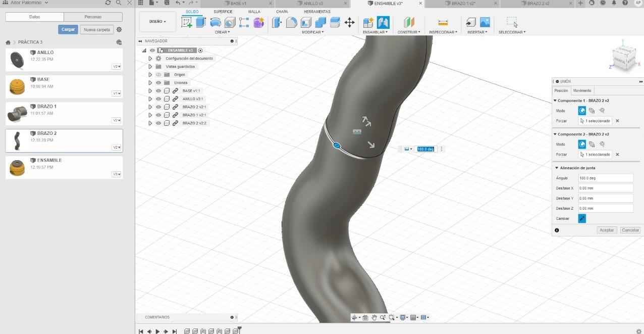Expand the Uniones folder node
This screenshot has width=644, height=334.
(x=150, y=83)
